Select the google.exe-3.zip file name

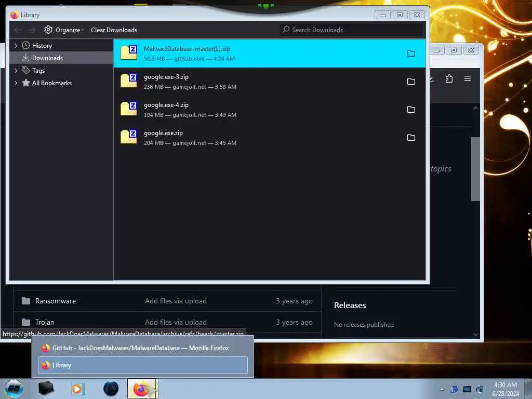pyautogui.click(x=166, y=77)
